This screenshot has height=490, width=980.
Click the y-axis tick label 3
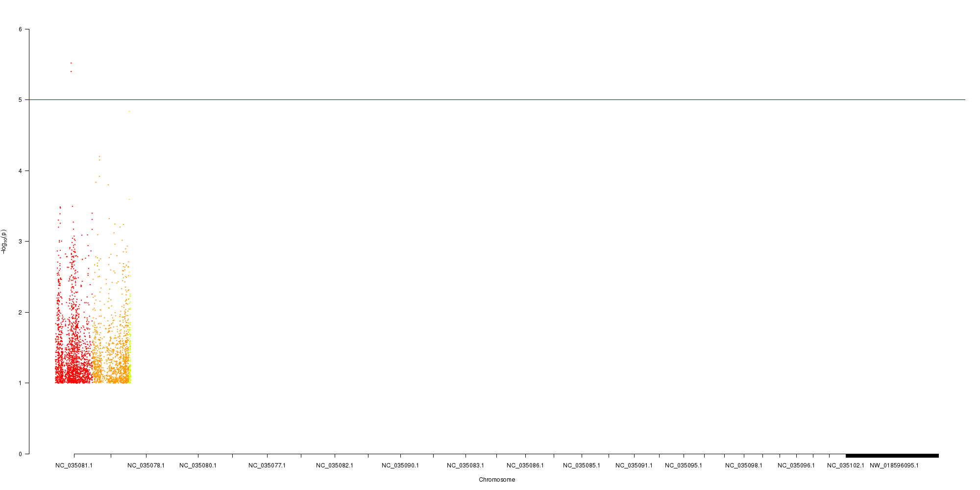click(x=21, y=242)
